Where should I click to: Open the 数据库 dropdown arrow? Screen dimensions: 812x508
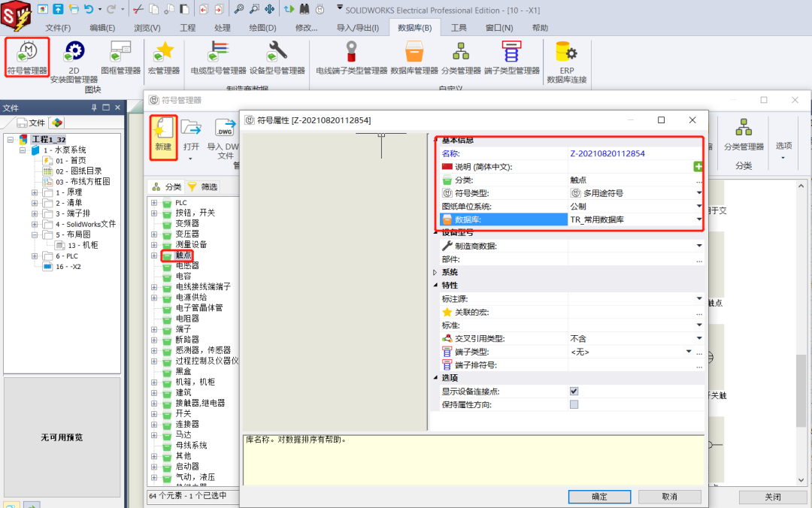pyautogui.click(x=699, y=219)
